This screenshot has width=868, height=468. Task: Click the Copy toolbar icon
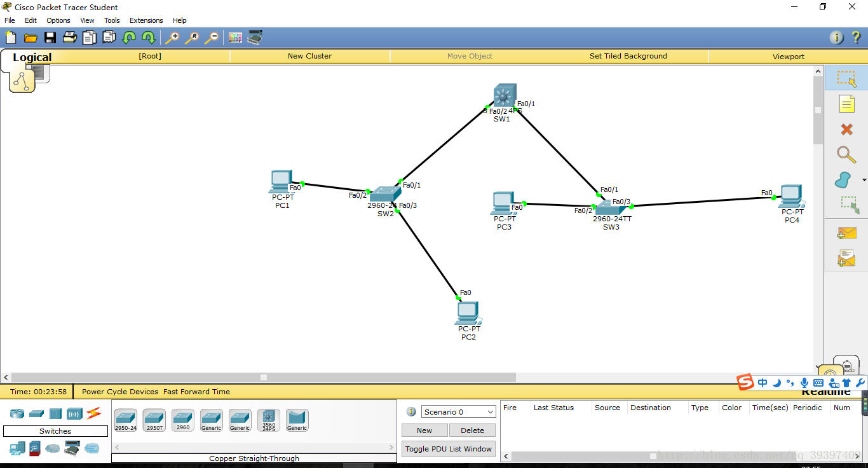[x=89, y=38]
